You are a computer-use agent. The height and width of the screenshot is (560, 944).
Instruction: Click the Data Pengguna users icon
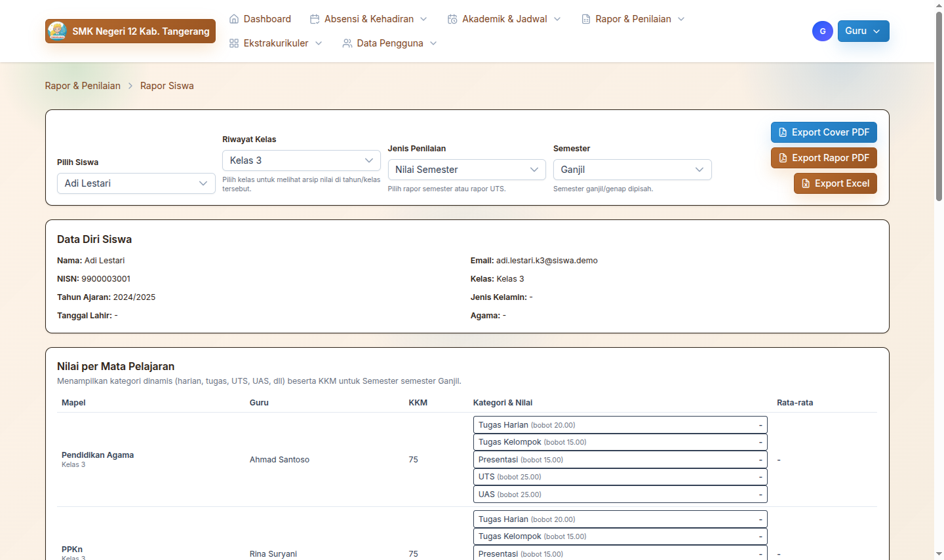pos(347,43)
